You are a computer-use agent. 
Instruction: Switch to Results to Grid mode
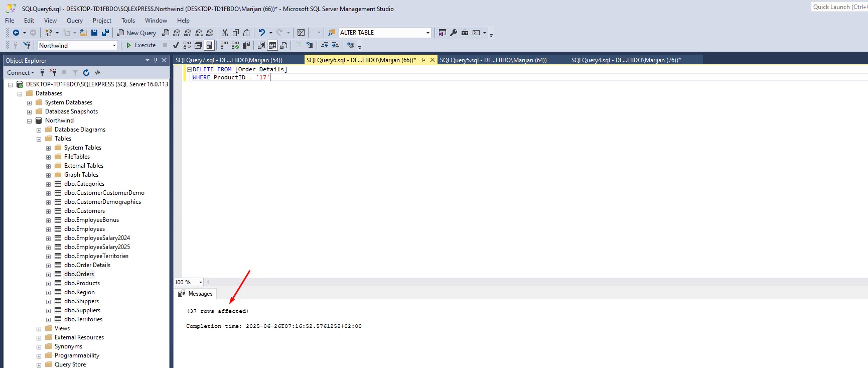tap(272, 45)
